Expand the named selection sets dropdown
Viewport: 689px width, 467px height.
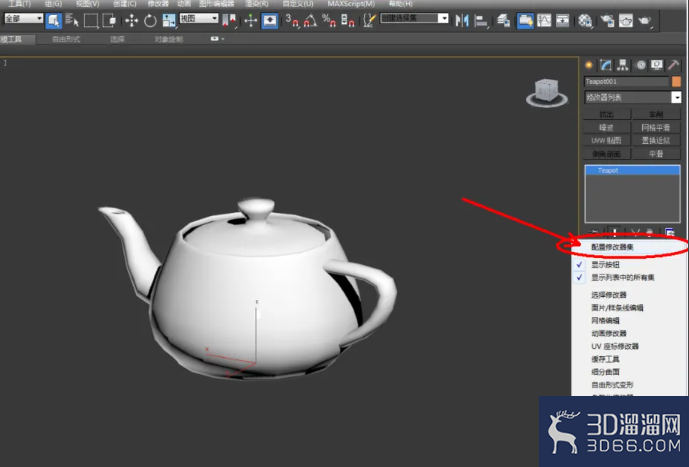[444, 18]
